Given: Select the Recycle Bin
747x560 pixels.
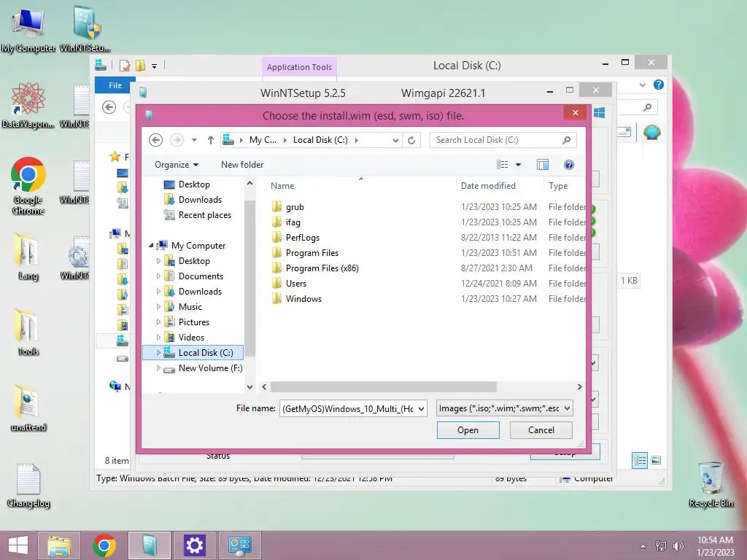Looking at the screenshot, I should [711, 485].
